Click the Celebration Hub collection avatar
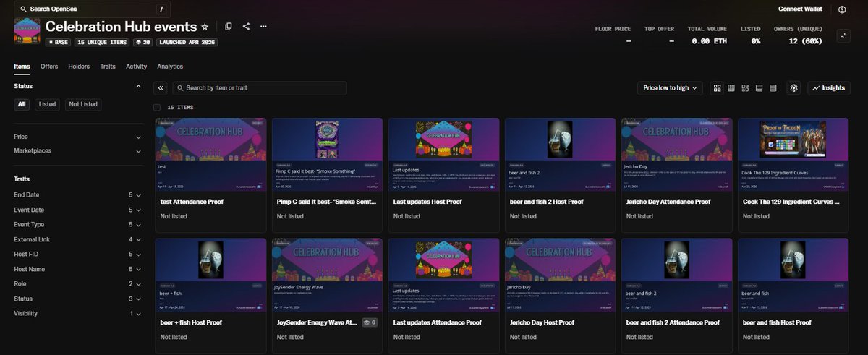 pyautogui.click(x=27, y=32)
